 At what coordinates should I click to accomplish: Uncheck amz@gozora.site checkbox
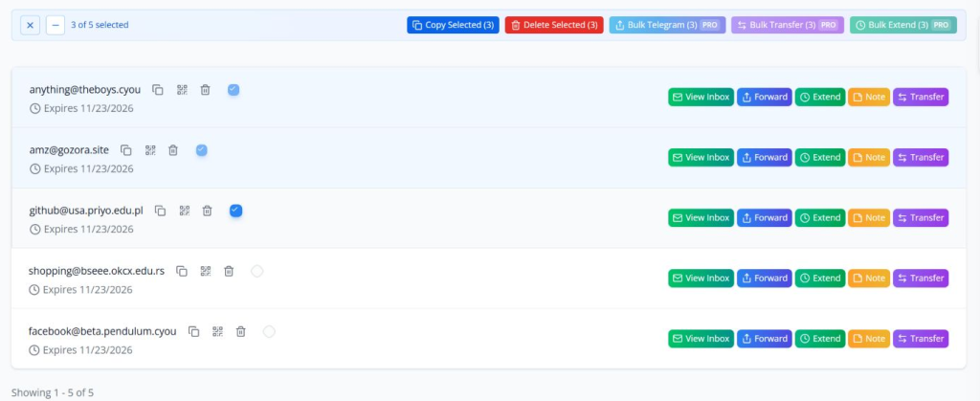[x=201, y=150]
